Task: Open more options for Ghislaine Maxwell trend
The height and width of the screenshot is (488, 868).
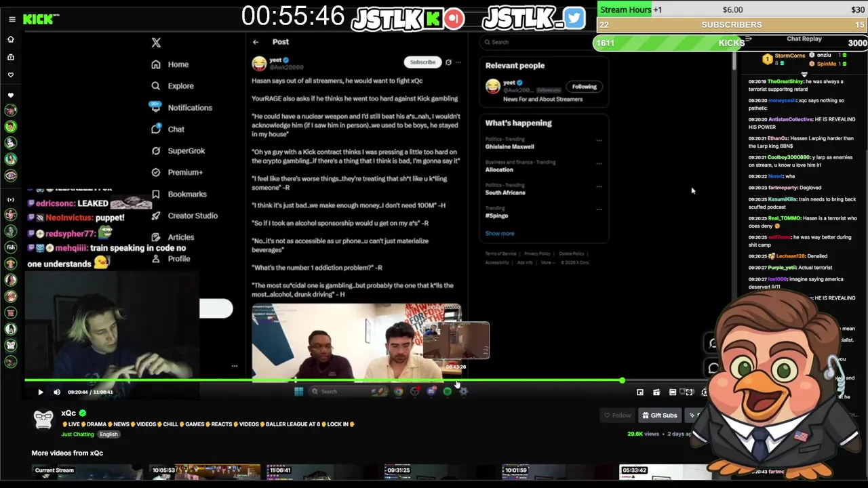Action: pos(599,140)
